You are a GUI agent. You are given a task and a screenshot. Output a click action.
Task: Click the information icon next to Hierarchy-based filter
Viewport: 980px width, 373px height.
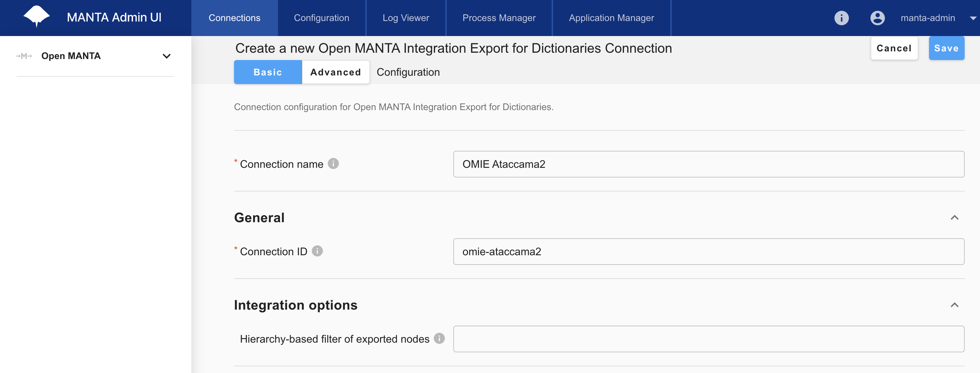439,338
